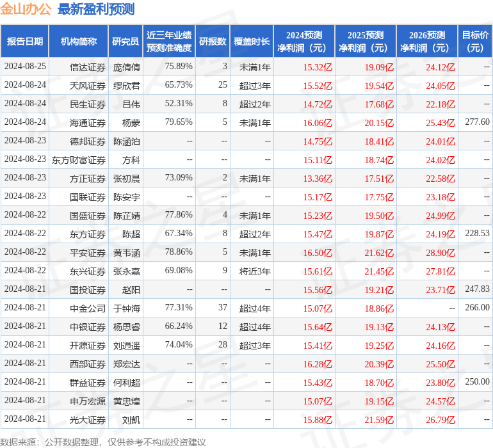Click the 数据来源 footer note
Viewport: 493px width, 448px height.
pyautogui.click(x=102, y=442)
